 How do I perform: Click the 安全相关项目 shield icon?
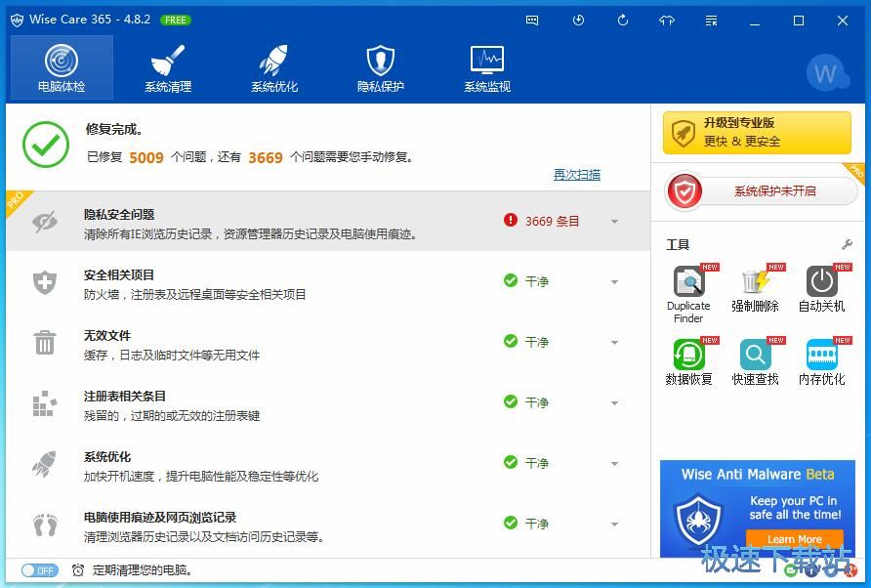[x=45, y=282]
